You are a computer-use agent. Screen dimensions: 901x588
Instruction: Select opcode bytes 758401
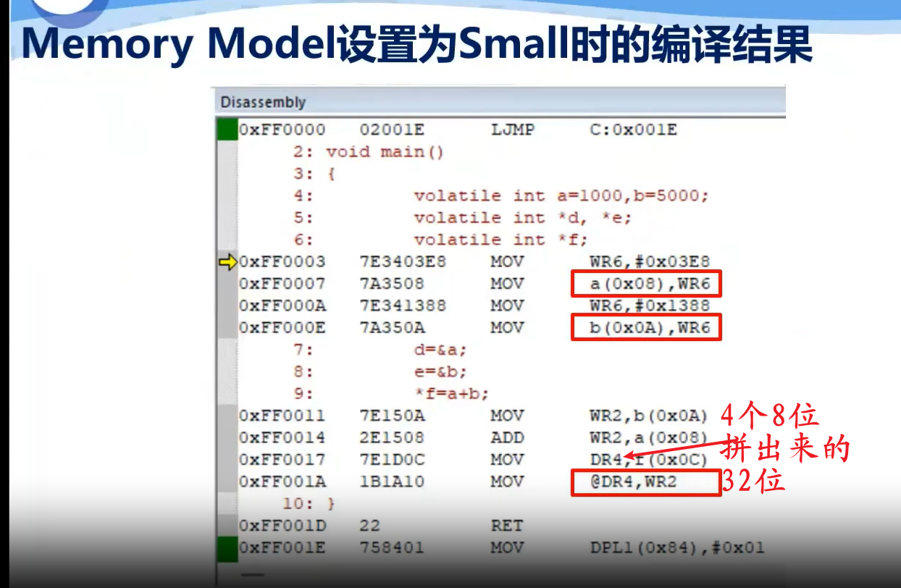coord(392,547)
